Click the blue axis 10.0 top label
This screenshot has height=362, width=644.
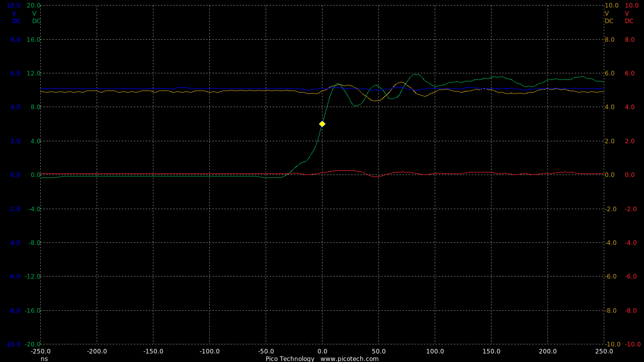point(14,6)
